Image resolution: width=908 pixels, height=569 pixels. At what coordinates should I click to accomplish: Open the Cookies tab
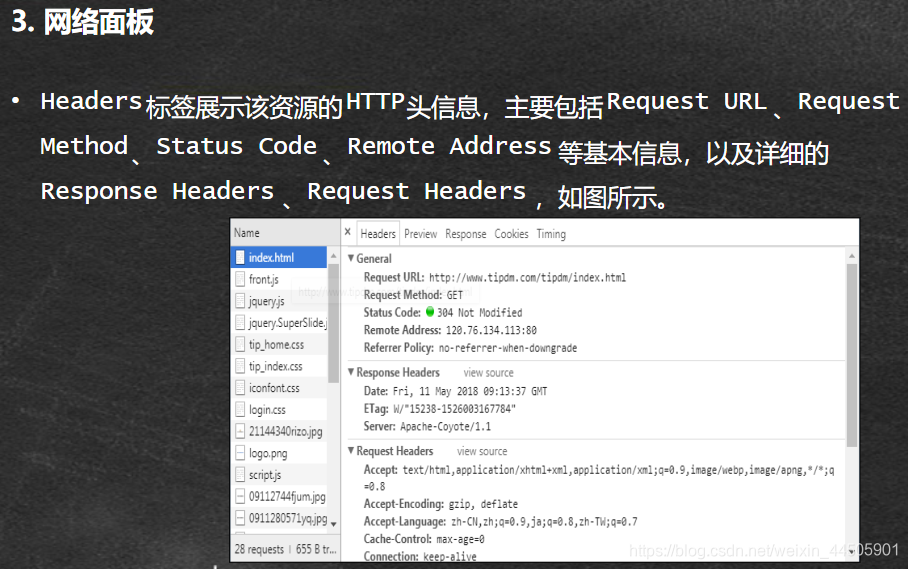511,234
